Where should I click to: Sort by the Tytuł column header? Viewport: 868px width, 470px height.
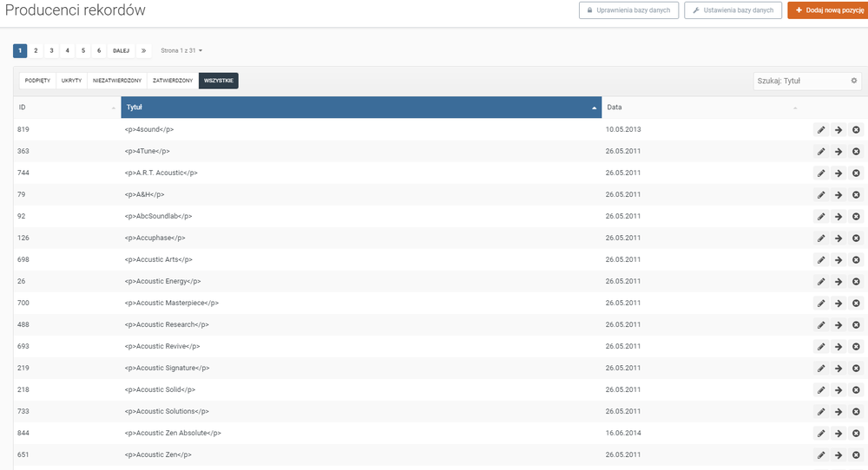coord(360,108)
